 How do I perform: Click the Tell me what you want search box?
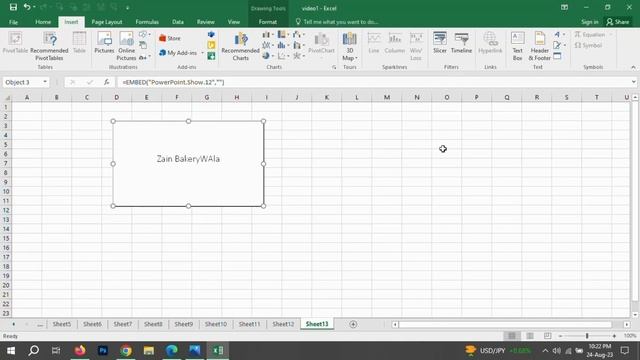pyautogui.click(x=337, y=22)
